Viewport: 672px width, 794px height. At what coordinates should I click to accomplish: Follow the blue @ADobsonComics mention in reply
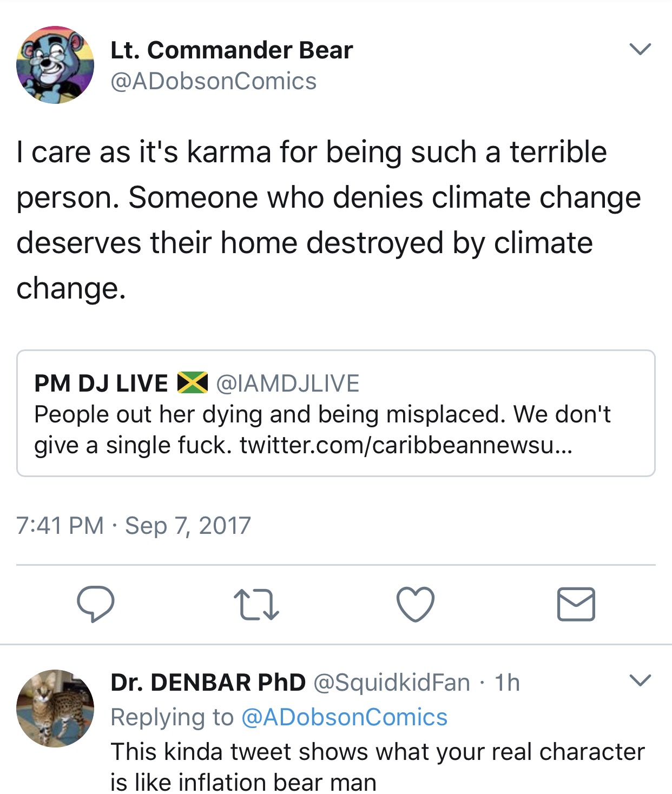tap(345, 718)
